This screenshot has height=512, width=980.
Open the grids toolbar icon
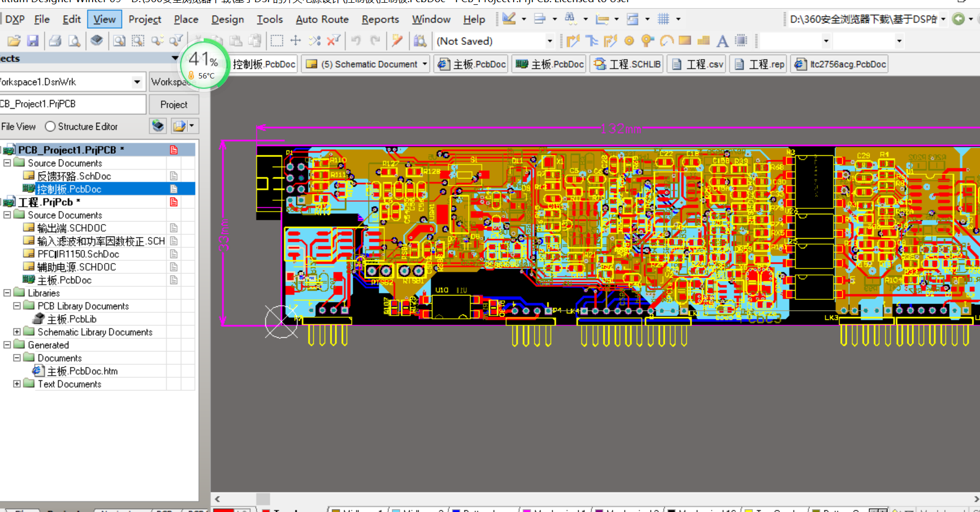coord(664,19)
